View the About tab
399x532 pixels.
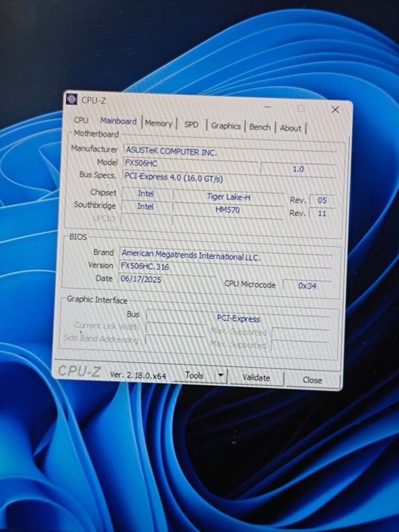290,128
